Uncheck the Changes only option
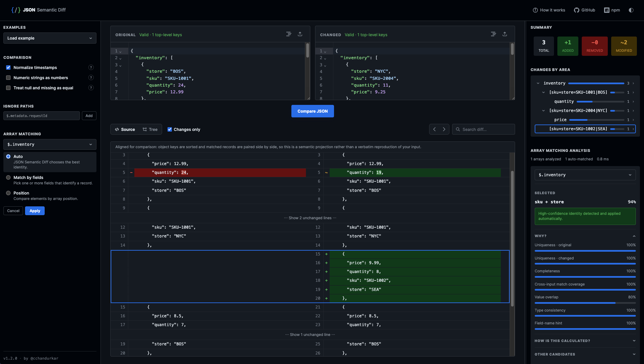This screenshot has width=644, height=364. pyautogui.click(x=170, y=130)
